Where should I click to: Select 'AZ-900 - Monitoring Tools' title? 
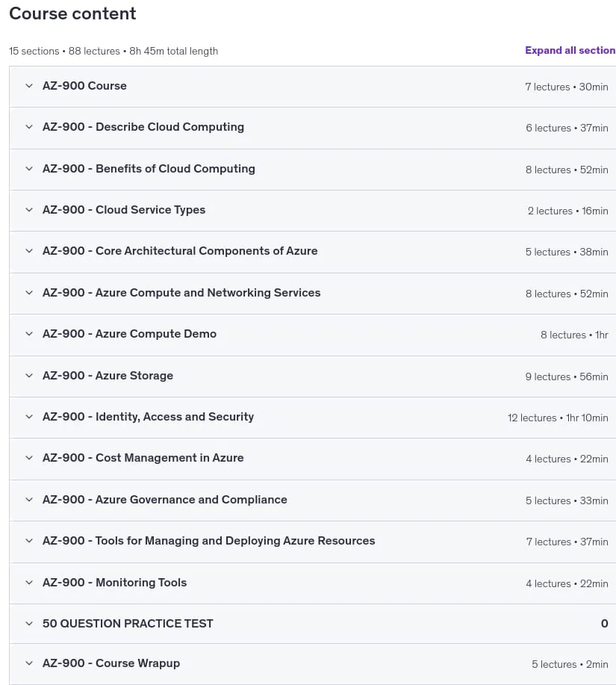pos(114,583)
